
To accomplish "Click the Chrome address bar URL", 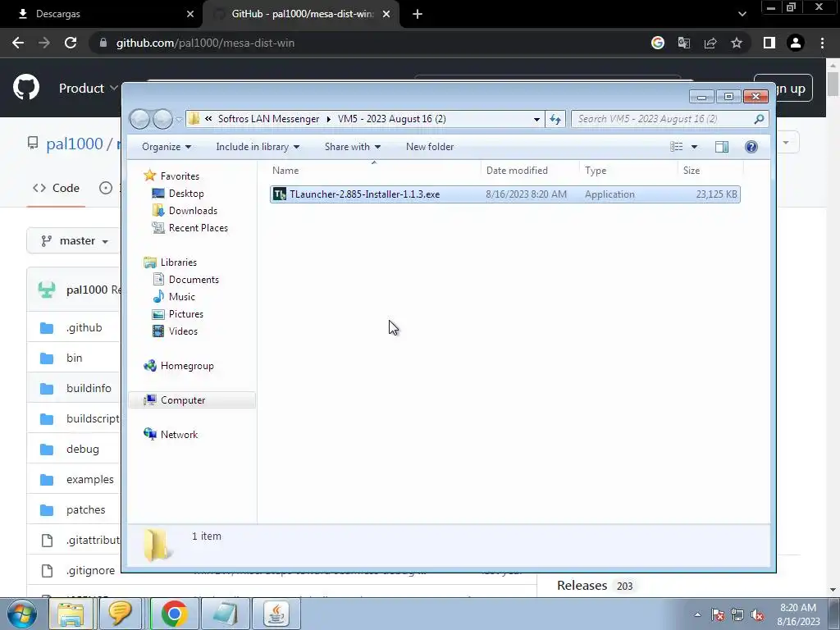I will pyautogui.click(x=205, y=43).
